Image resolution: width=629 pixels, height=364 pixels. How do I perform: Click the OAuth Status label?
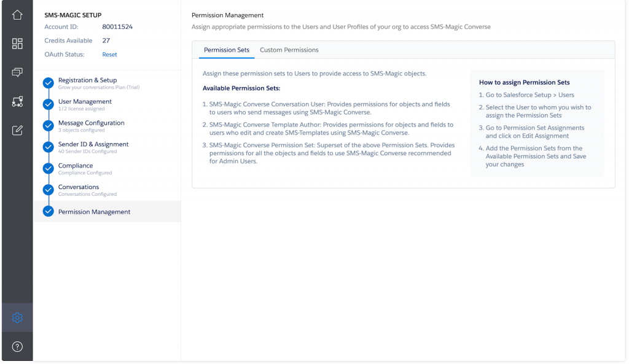point(64,55)
